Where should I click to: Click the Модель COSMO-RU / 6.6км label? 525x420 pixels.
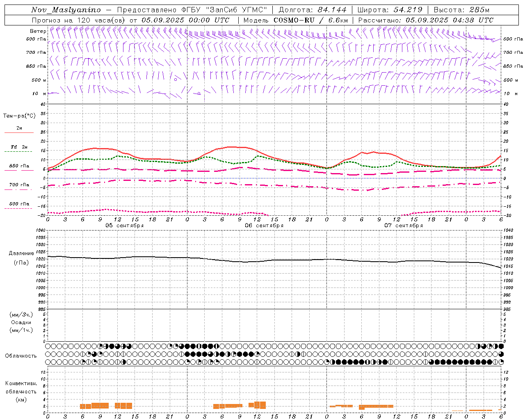296,20
